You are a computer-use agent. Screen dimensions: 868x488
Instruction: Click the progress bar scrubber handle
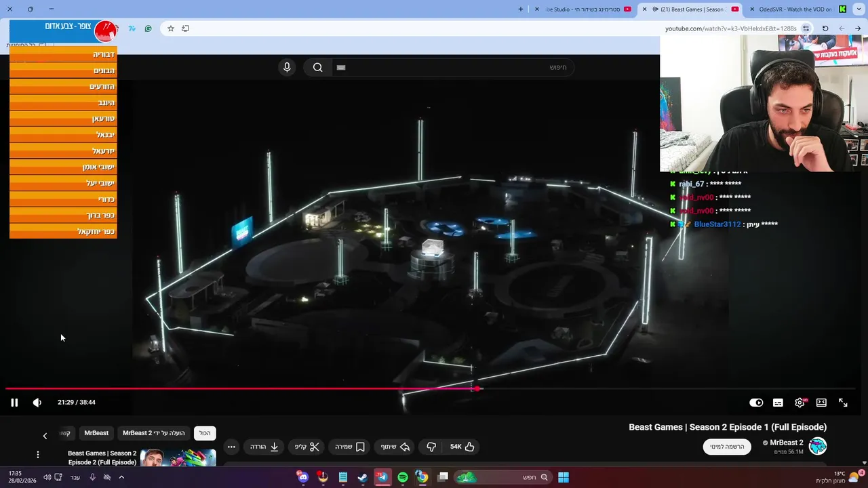click(x=477, y=389)
